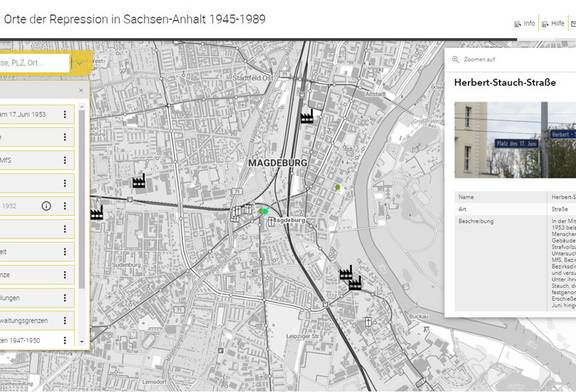Open the Herbert-Stauch-Straße street sign photo

(x=515, y=140)
